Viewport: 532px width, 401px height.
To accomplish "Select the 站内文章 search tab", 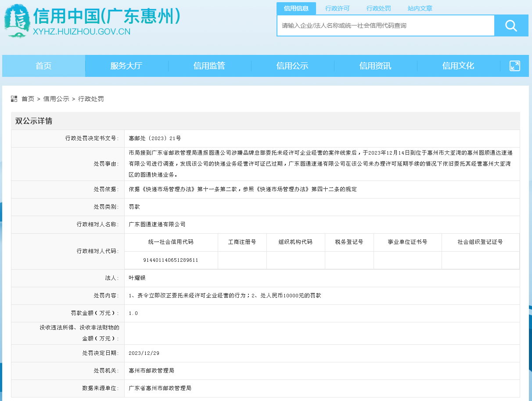I will pos(420,8).
